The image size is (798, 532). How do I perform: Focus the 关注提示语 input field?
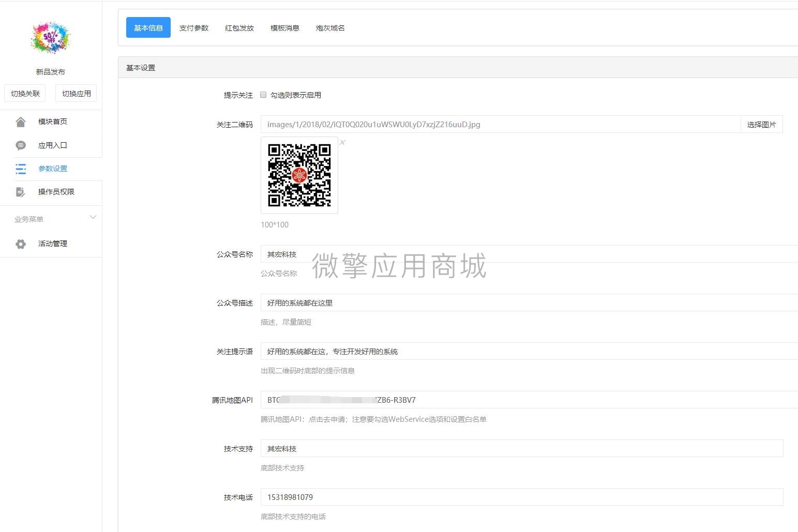[529, 352]
